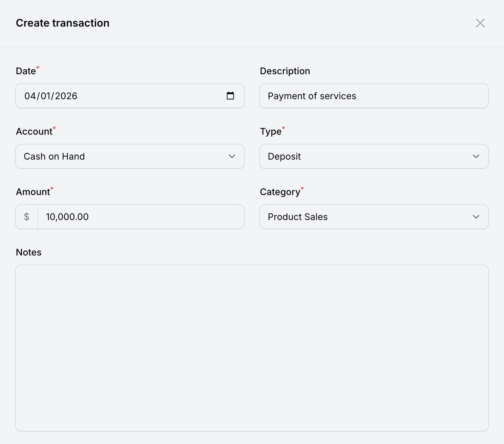
Task: Click the dollar sign currency prefix
Action: [x=27, y=217]
